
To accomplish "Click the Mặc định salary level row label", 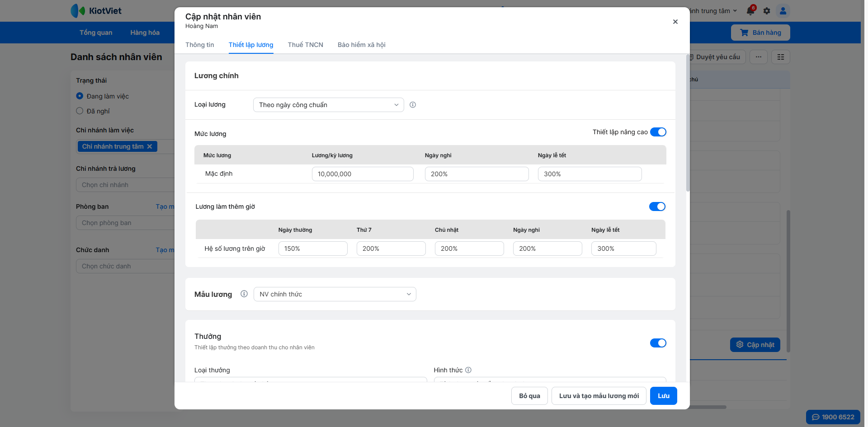I will coord(219,174).
